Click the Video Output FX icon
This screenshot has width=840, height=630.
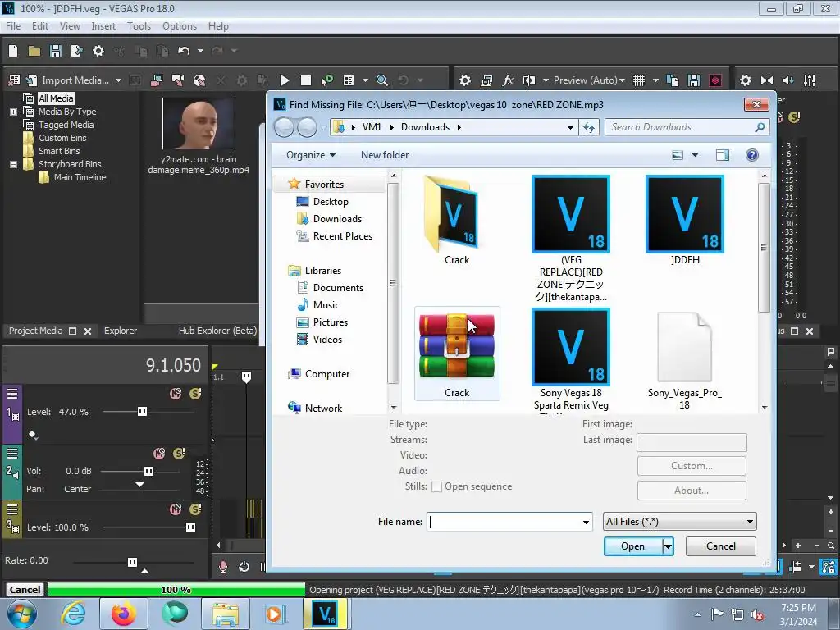pyautogui.click(x=508, y=80)
